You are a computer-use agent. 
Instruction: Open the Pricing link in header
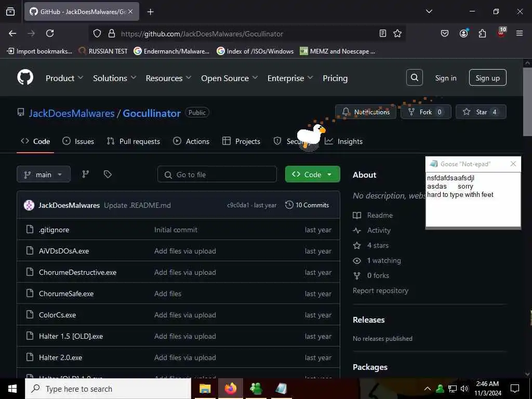click(335, 78)
